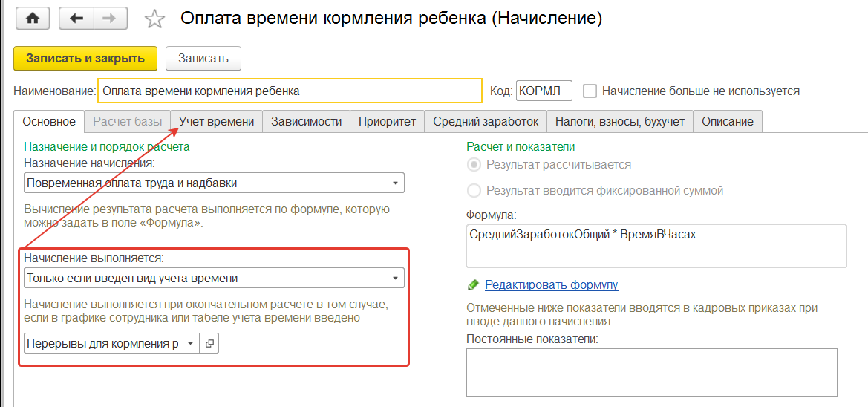Open the linked time type form icon
The height and width of the screenshot is (407, 868).
209,344
